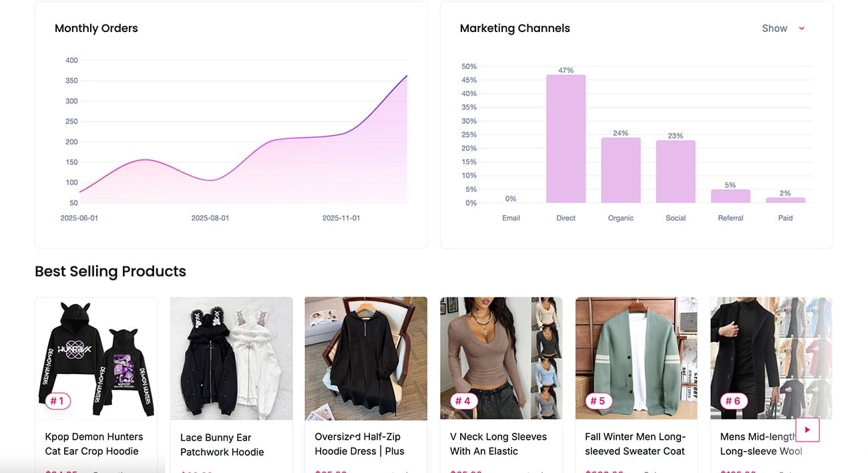Click the Monthly Orders trend line peak
The image size is (868, 473).
coord(406,77)
